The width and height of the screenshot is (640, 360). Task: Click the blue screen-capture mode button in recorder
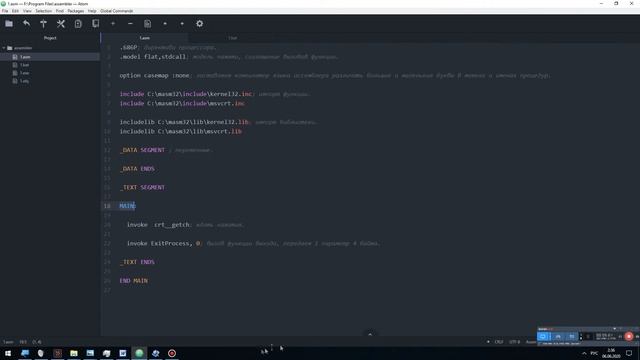[x=543, y=336]
